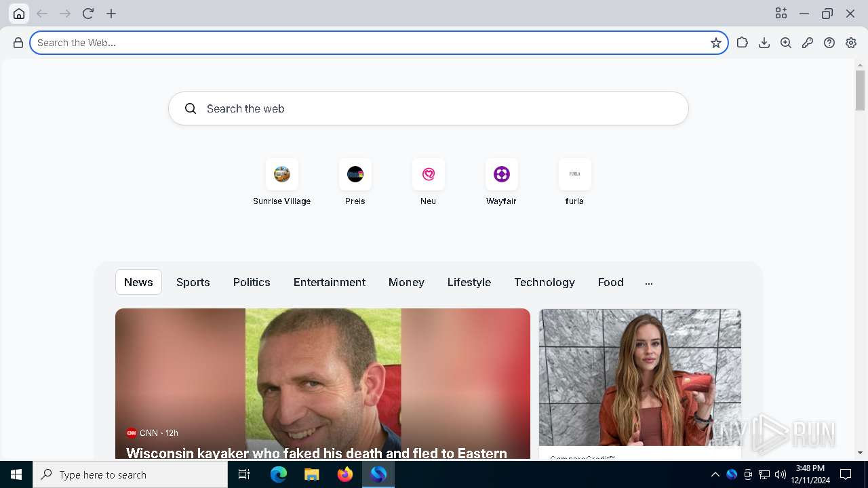Open the downloads icon
The image size is (868, 488).
tap(764, 43)
